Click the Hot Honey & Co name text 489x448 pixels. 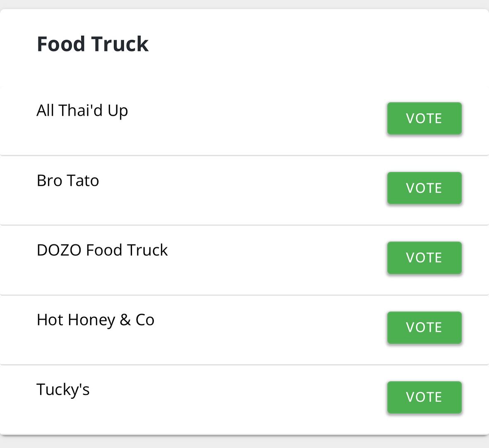click(x=96, y=320)
